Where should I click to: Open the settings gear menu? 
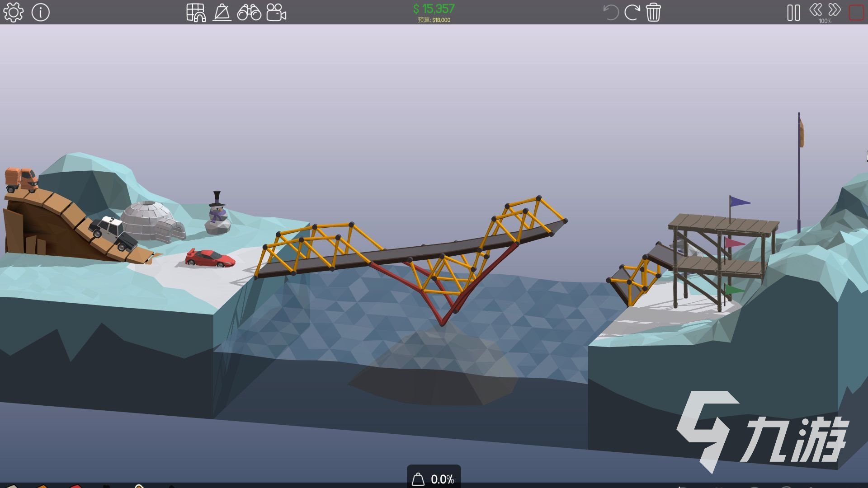tap(13, 12)
